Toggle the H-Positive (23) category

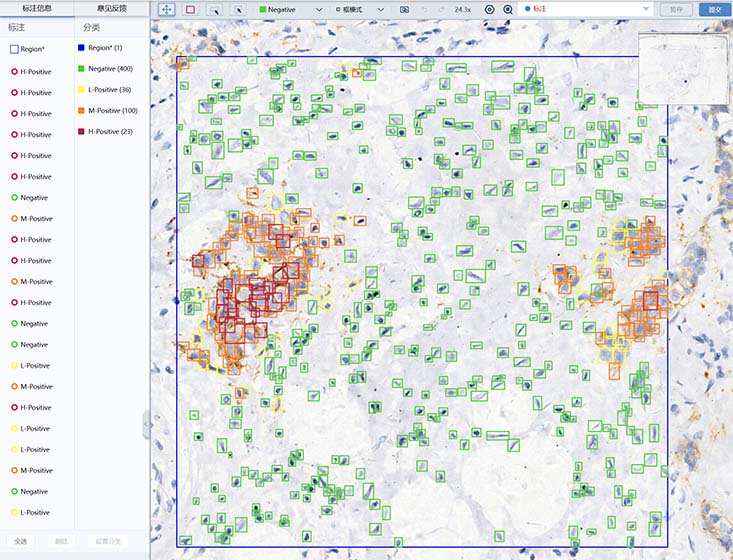(x=110, y=132)
